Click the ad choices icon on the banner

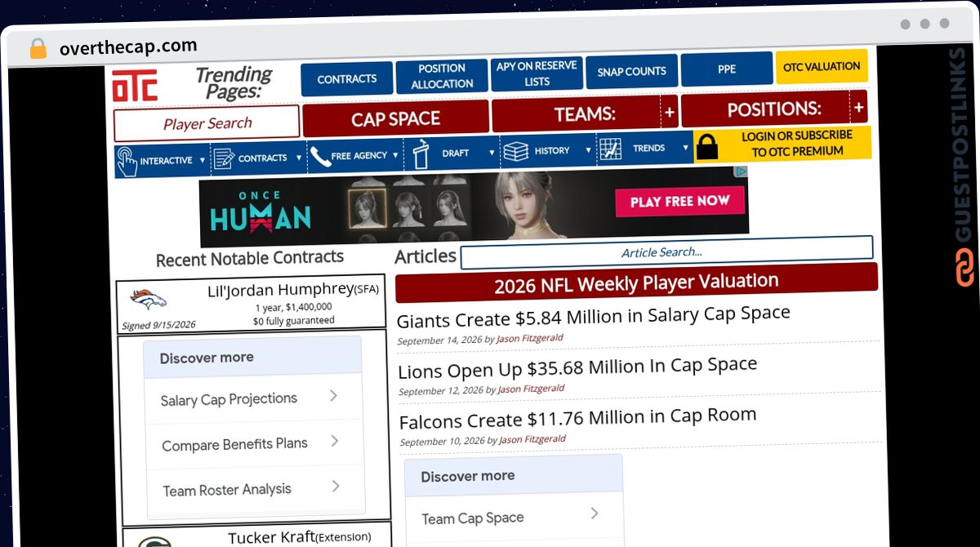pyautogui.click(x=740, y=171)
